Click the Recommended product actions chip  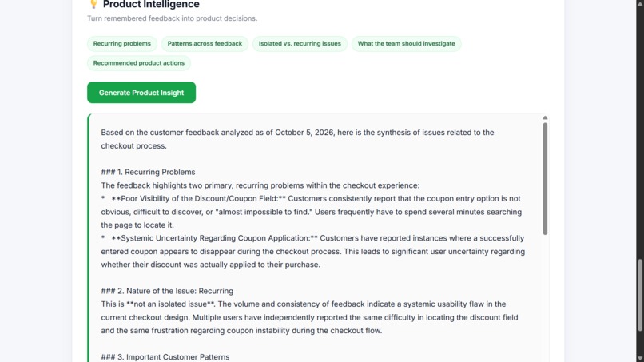pyautogui.click(x=139, y=63)
